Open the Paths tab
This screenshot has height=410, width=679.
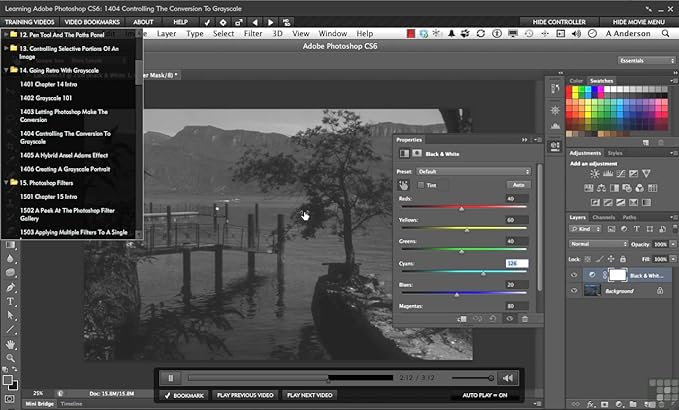(629, 217)
